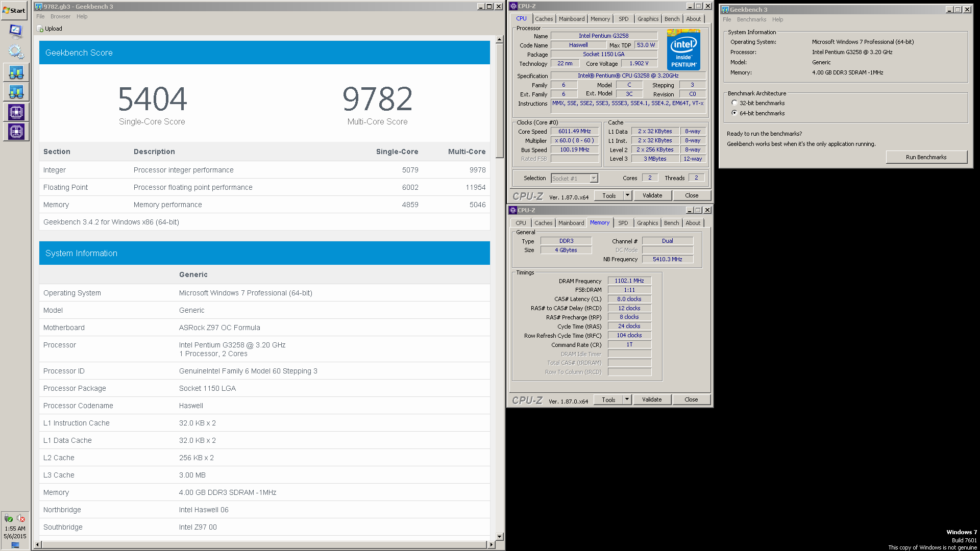Click the motherboard value ASRock Z97 OC Formula
The image size is (980, 551).
coord(219,328)
